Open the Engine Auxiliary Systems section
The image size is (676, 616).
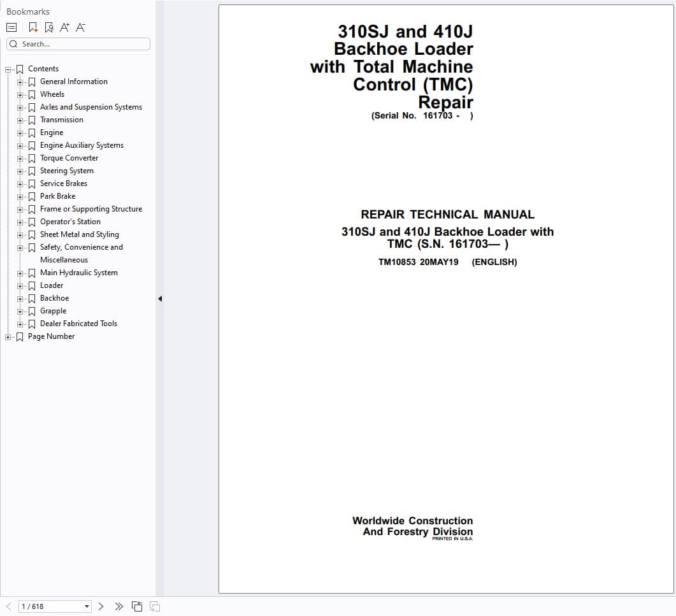click(x=82, y=145)
